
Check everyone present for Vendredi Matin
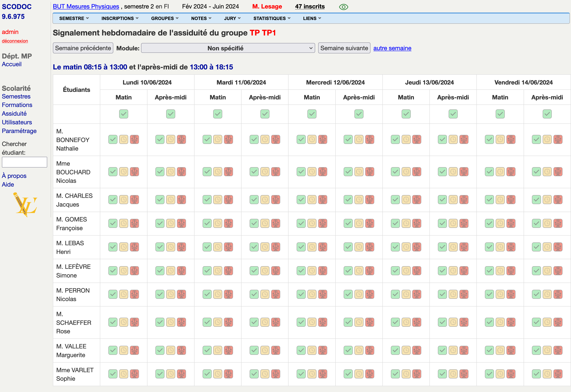(500, 114)
